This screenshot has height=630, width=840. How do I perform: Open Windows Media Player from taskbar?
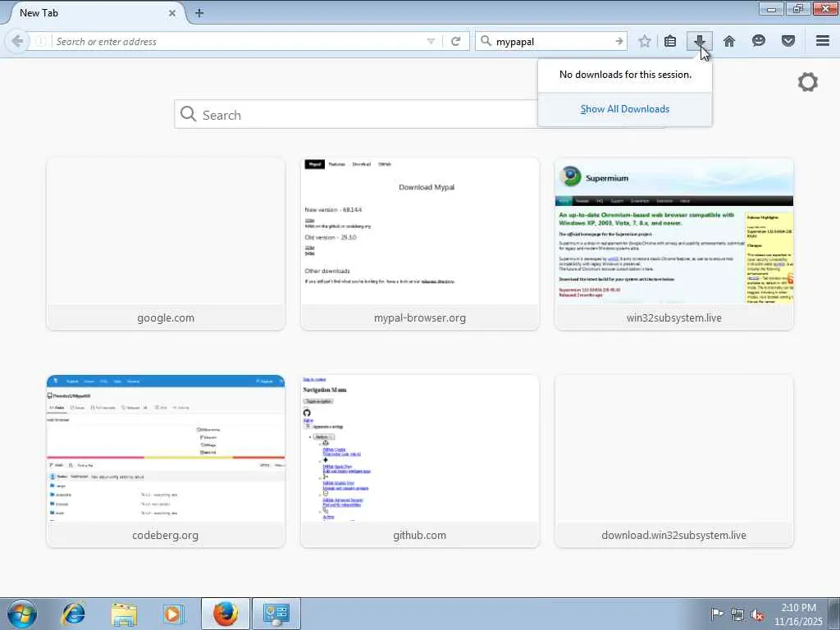point(172,614)
